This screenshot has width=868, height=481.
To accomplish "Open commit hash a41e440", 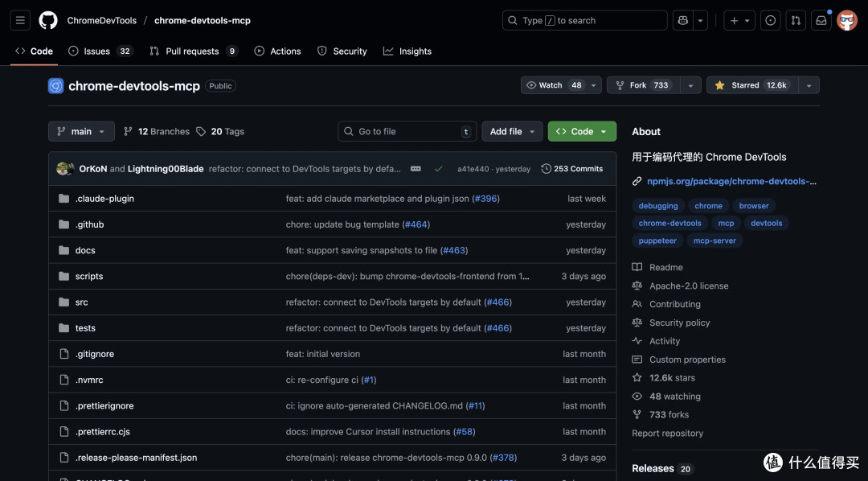I will (x=473, y=169).
